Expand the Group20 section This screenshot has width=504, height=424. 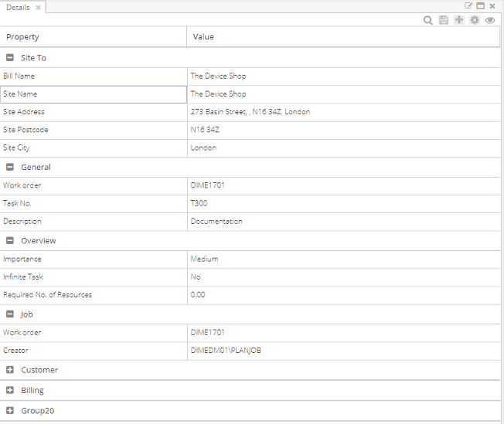point(10,411)
